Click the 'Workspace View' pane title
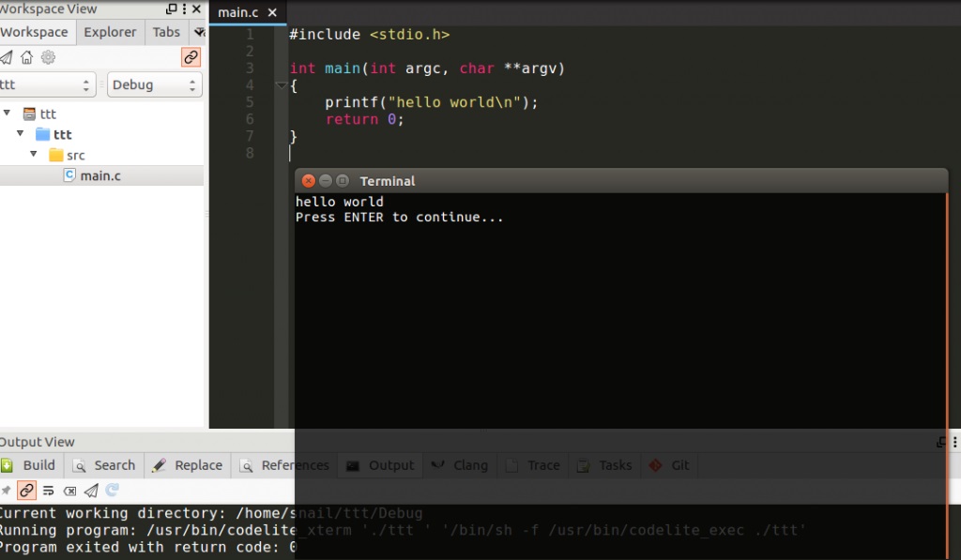 point(48,9)
